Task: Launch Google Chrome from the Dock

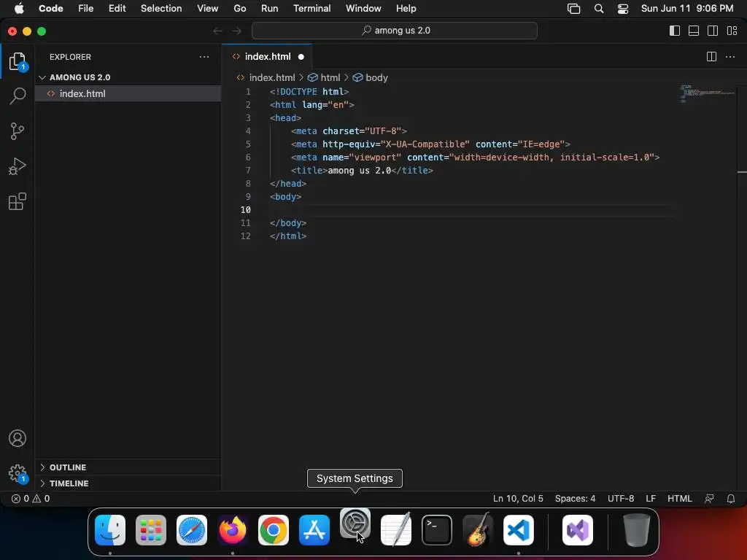Action: click(x=274, y=530)
